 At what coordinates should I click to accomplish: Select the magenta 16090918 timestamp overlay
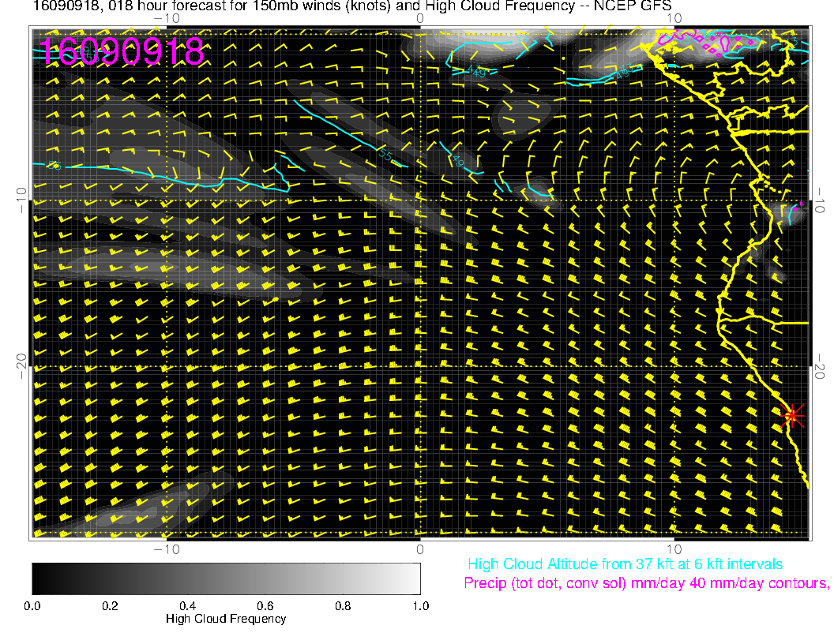coord(122,52)
